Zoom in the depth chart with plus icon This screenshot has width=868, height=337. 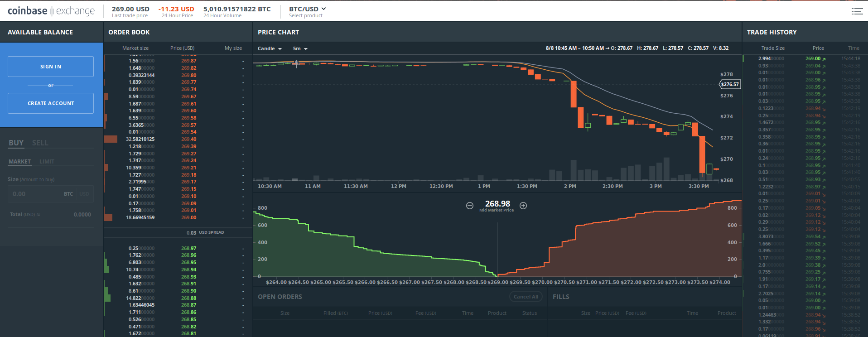pyautogui.click(x=523, y=206)
